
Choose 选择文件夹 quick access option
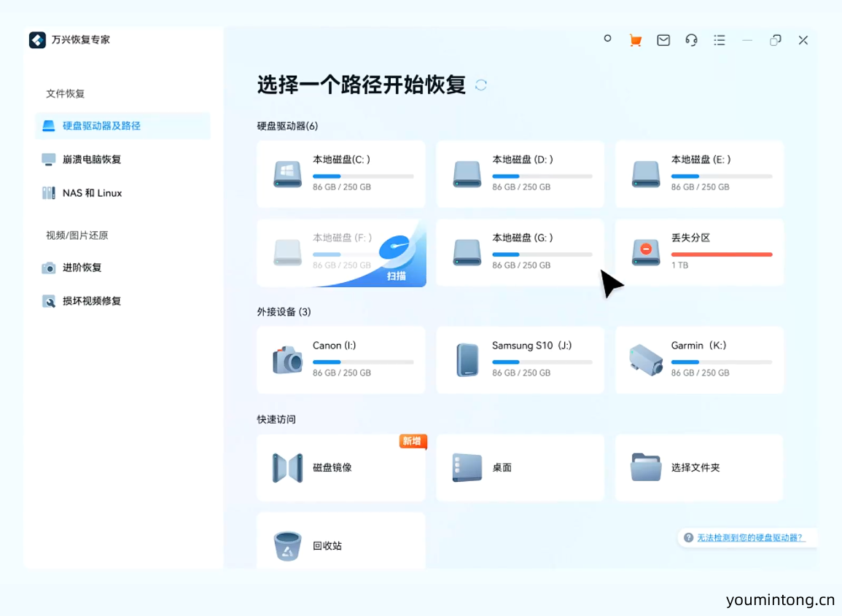pyautogui.click(x=699, y=468)
